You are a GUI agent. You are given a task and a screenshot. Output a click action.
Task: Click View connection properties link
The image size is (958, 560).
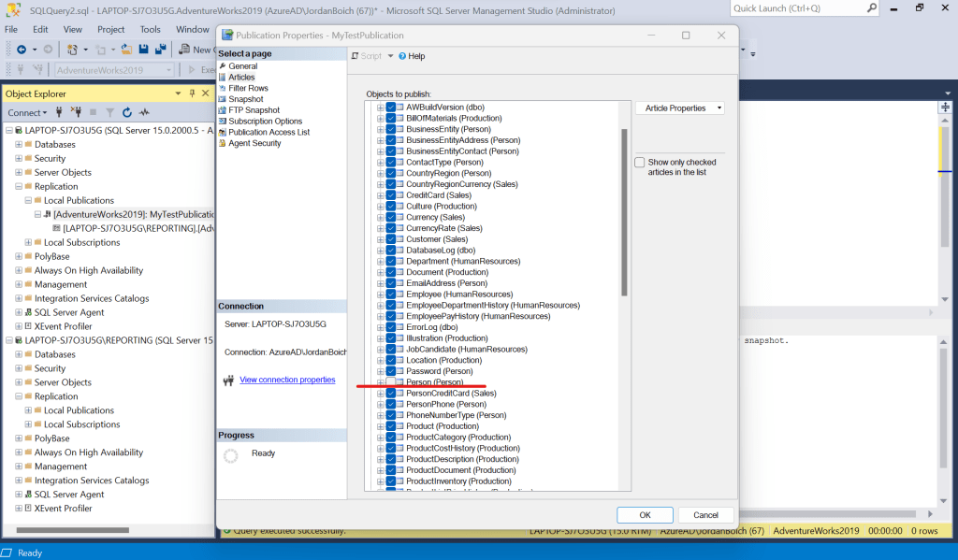(x=287, y=380)
